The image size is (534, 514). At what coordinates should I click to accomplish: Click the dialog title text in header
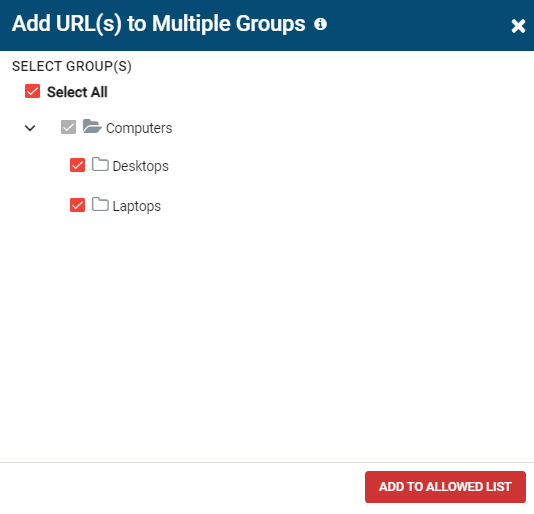click(158, 24)
